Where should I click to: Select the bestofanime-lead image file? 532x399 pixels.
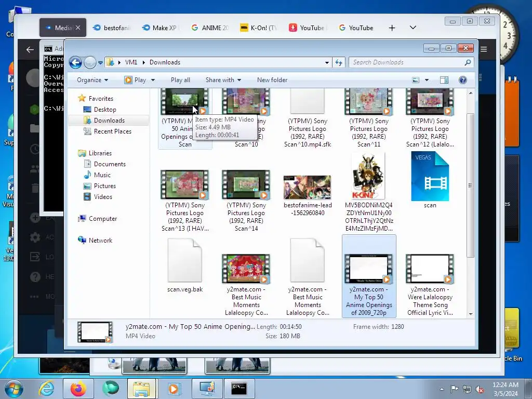pyautogui.click(x=308, y=196)
